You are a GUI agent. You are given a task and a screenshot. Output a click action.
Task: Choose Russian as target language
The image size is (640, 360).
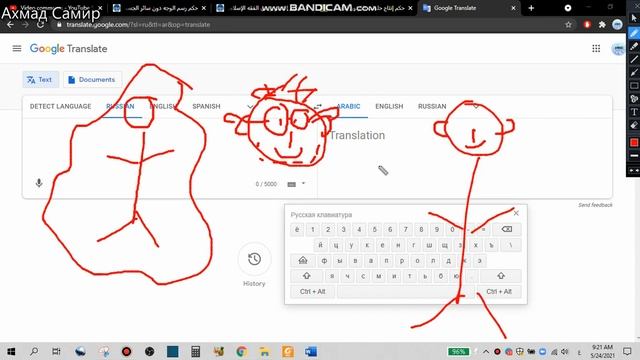(432, 107)
